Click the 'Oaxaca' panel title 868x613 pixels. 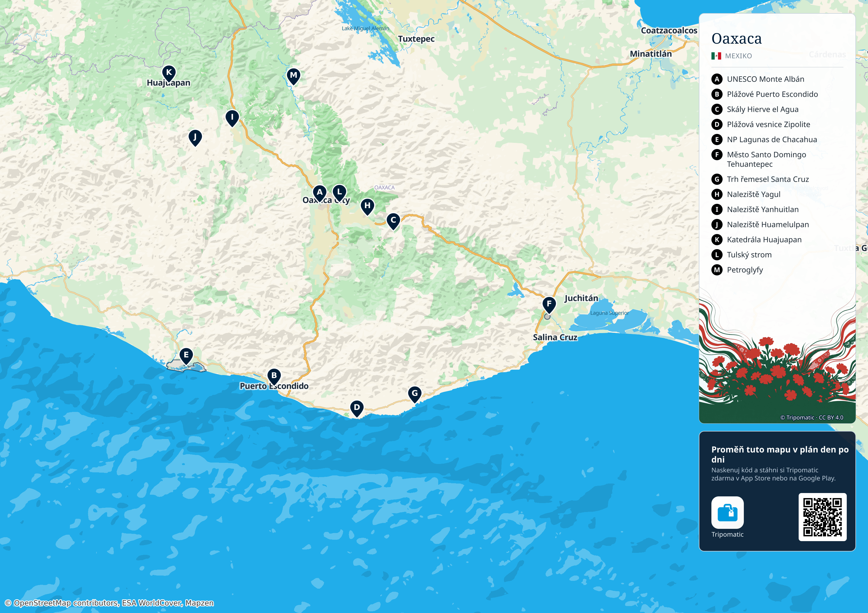point(737,39)
